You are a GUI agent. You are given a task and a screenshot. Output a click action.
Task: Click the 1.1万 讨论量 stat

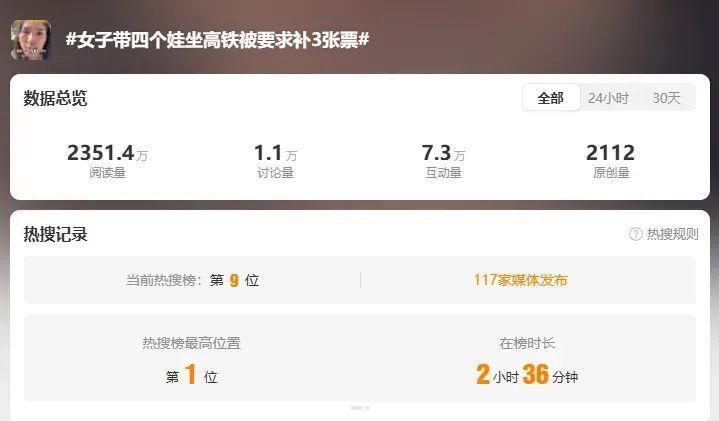coord(275,161)
